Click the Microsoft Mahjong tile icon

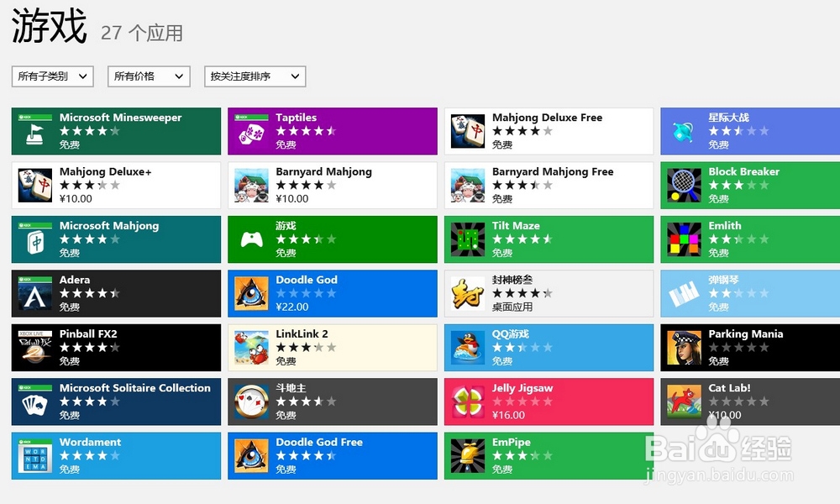(x=34, y=239)
